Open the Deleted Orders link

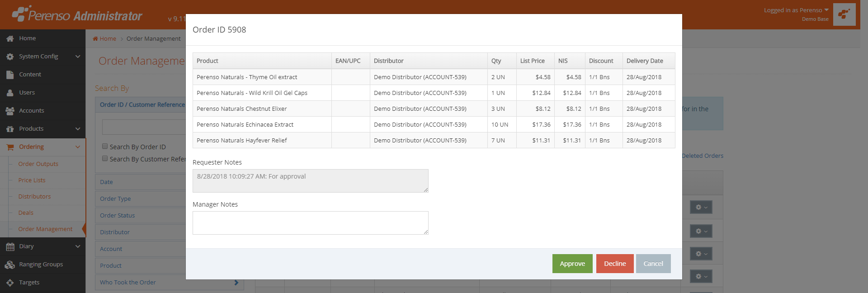703,156
